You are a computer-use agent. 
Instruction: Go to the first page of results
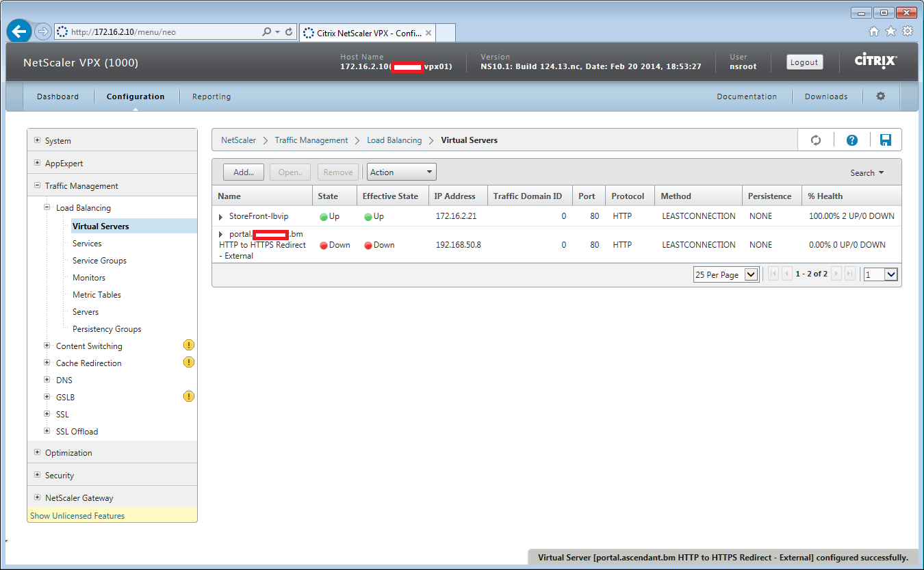point(773,274)
